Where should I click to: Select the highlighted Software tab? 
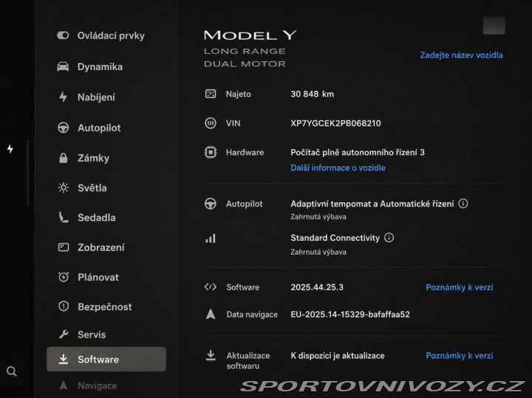[x=106, y=359]
